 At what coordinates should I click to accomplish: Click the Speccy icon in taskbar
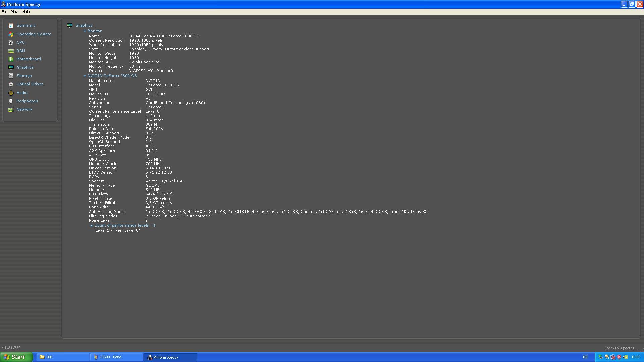click(x=150, y=357)
